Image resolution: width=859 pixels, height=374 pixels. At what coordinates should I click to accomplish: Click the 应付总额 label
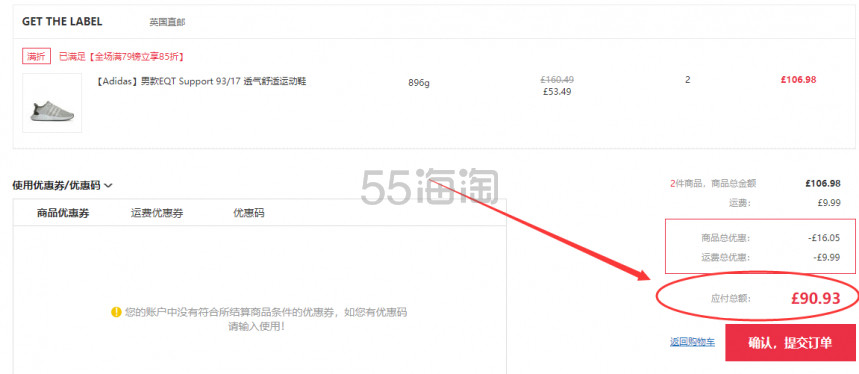(x=730, y=299)
